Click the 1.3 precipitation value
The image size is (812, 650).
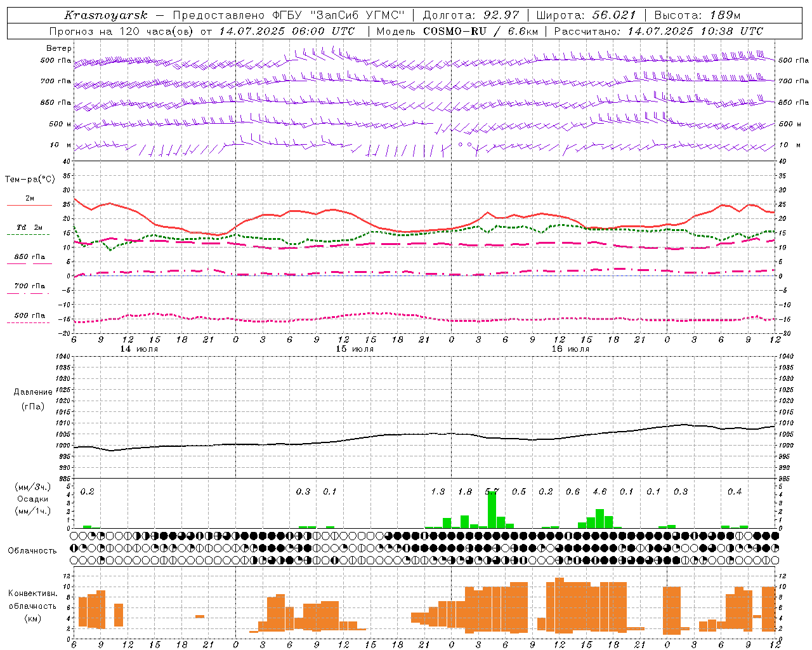pyautogui.click(x=438, y=491)
